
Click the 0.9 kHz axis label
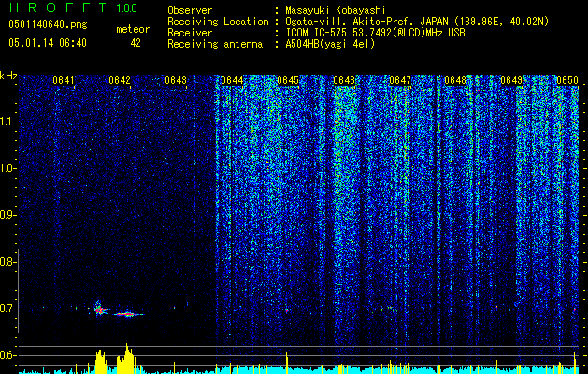pos(6,215)
